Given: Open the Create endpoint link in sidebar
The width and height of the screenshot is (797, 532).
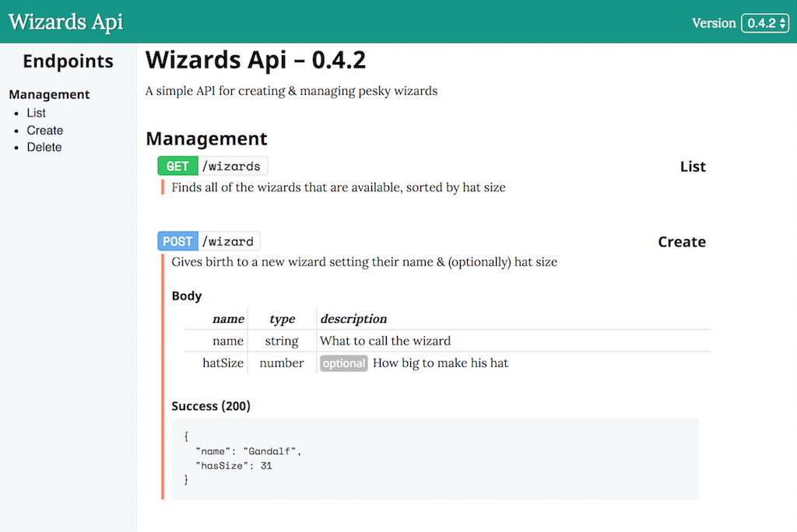Looking at the screenshot, I should pyautogui.click(x=44, y=131).
